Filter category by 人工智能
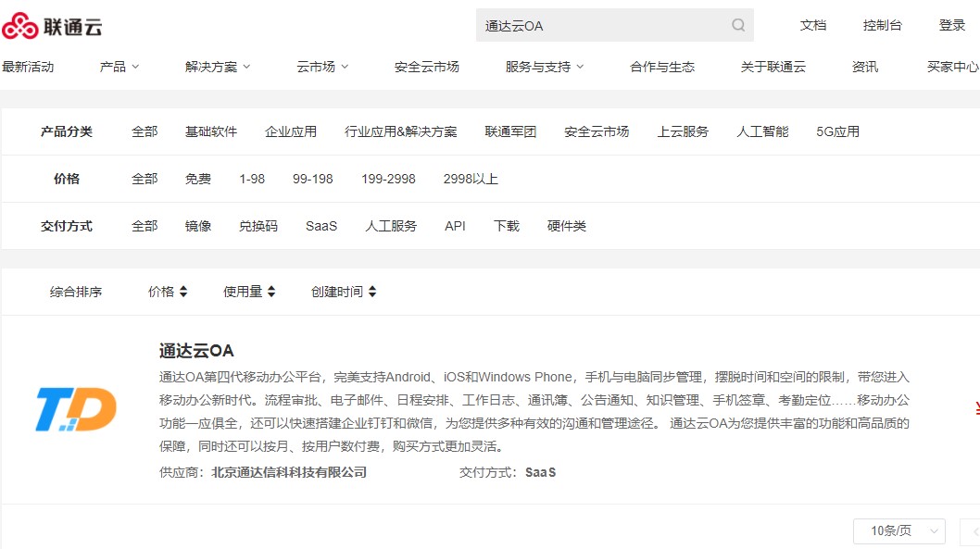This screenshot has height=549, width=980. point(762,131)
